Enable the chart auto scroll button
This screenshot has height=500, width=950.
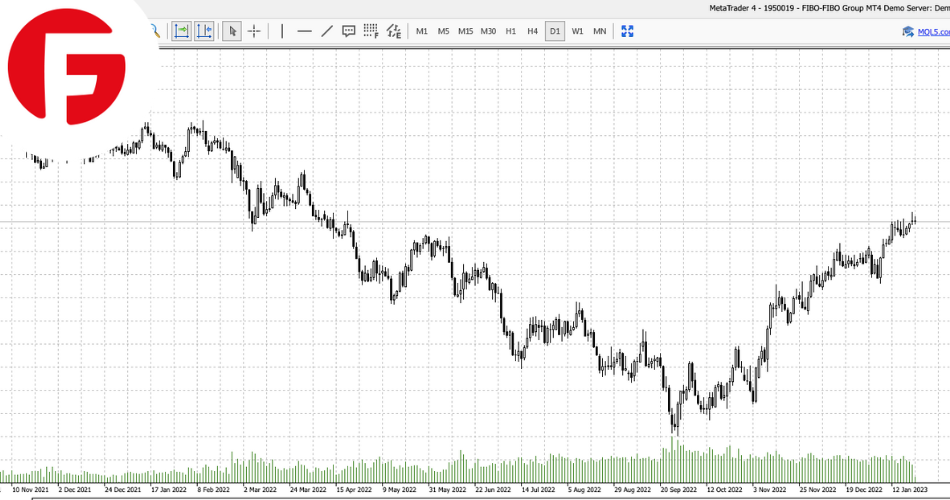point(182,31)
